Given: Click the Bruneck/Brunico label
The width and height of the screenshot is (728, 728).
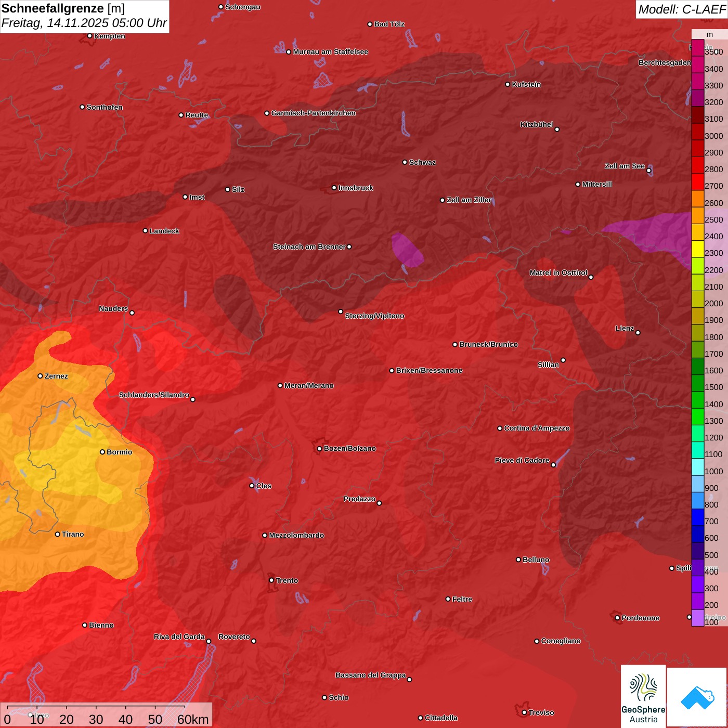Looking at the screenshot, I should pos(488,344).
